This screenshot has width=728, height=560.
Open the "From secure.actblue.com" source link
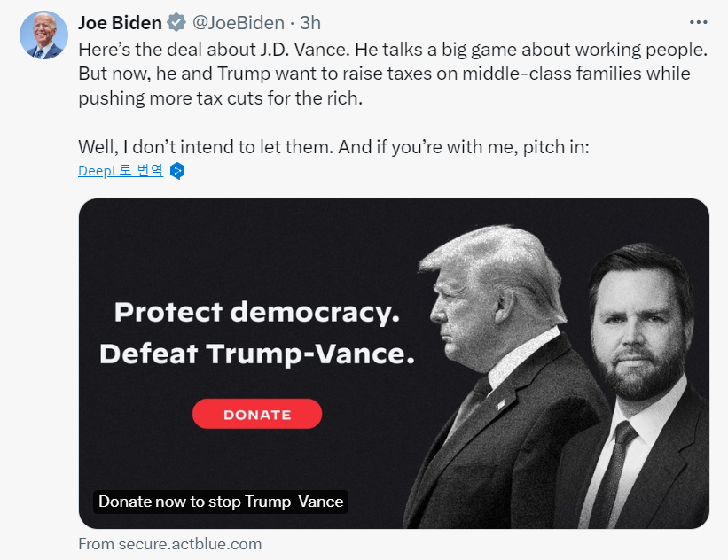pyautogui.click(x=170, y=544)
